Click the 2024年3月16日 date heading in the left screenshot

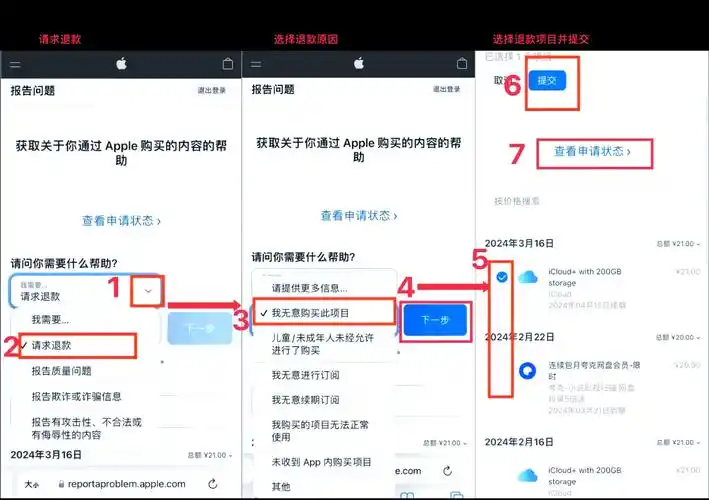46,455
